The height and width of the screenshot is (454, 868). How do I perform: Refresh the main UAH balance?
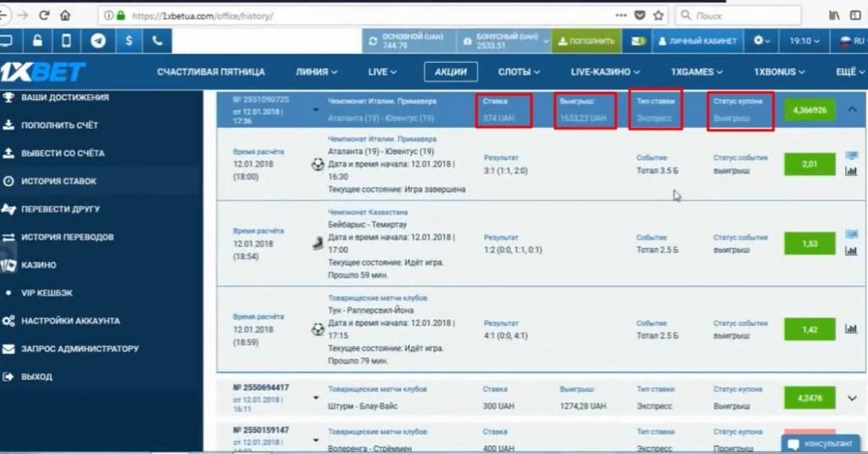(x=373, y=42)
